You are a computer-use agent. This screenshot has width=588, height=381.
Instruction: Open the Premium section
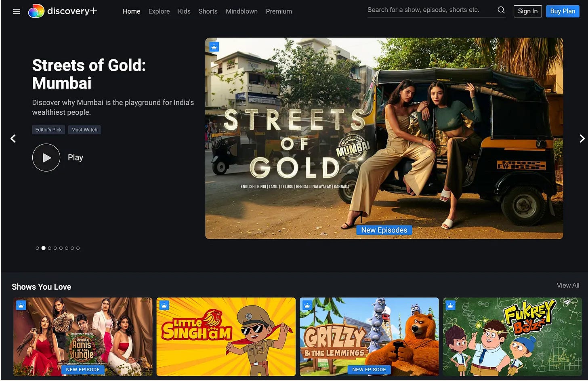coord(279,11)
